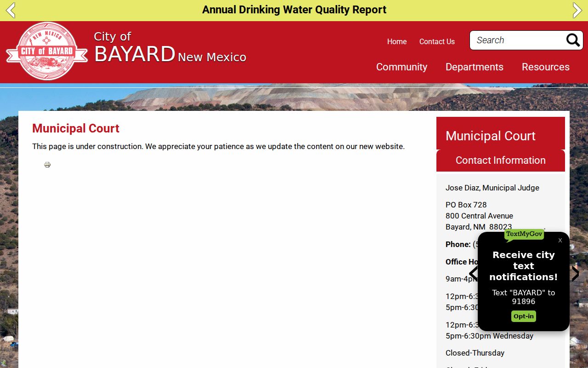This screenshot has width=588, height=368.
Task: Go to the Home link
Action: click(x=397, y=41)
